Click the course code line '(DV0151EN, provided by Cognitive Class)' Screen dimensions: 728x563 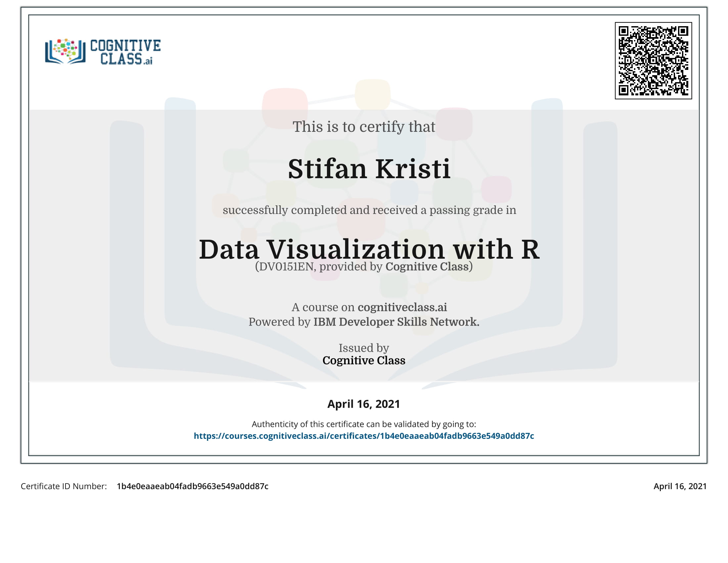[364, 267]
